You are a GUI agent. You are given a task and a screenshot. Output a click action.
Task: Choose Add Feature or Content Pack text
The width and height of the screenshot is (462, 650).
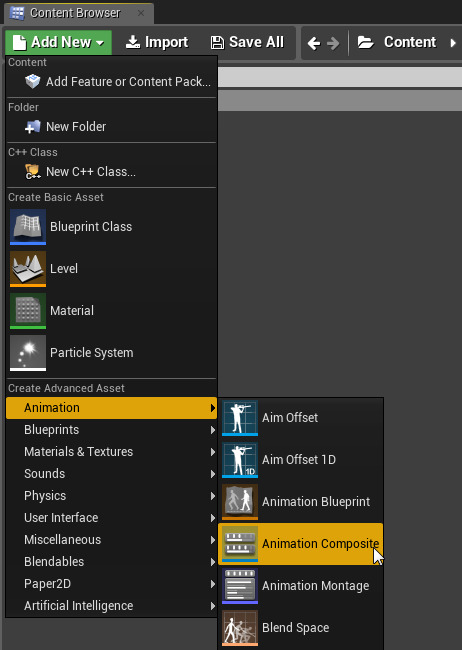point(128,82)
